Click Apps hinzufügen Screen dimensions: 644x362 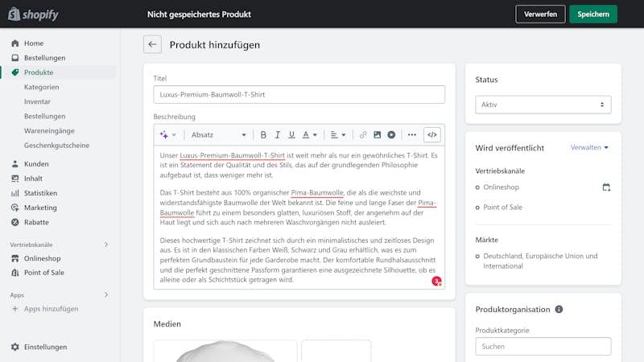click(51, 309)
